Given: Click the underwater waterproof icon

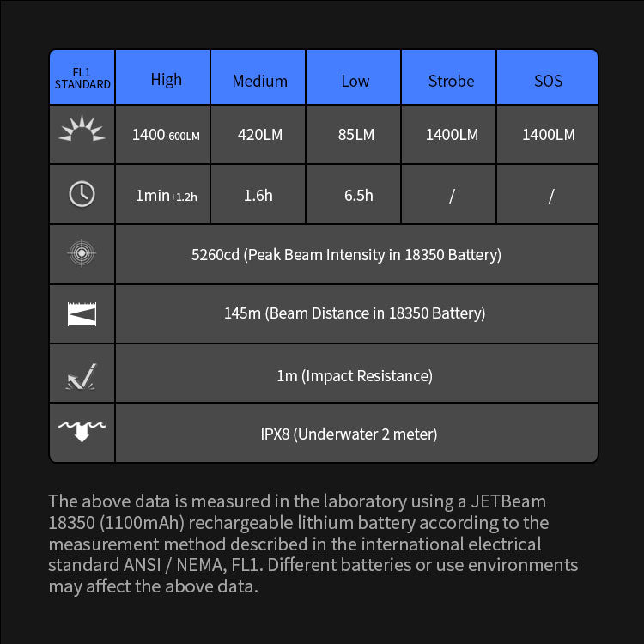Looking at the screenshot, I should [x=82, y=431].
